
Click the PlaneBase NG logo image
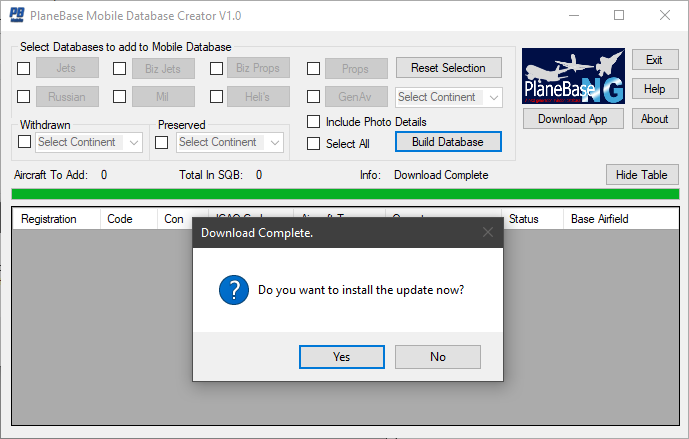(574, 75)
